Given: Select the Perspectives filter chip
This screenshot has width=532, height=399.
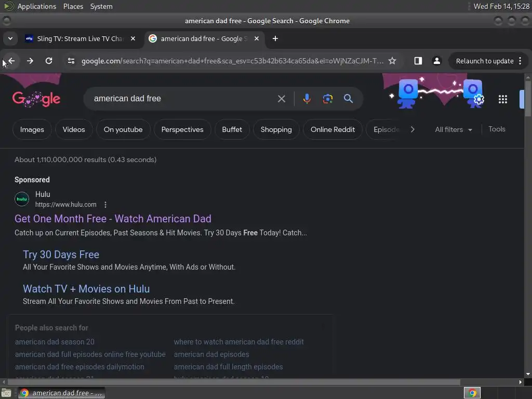Looking at the screenshot, I should click(x=182, y=129).
